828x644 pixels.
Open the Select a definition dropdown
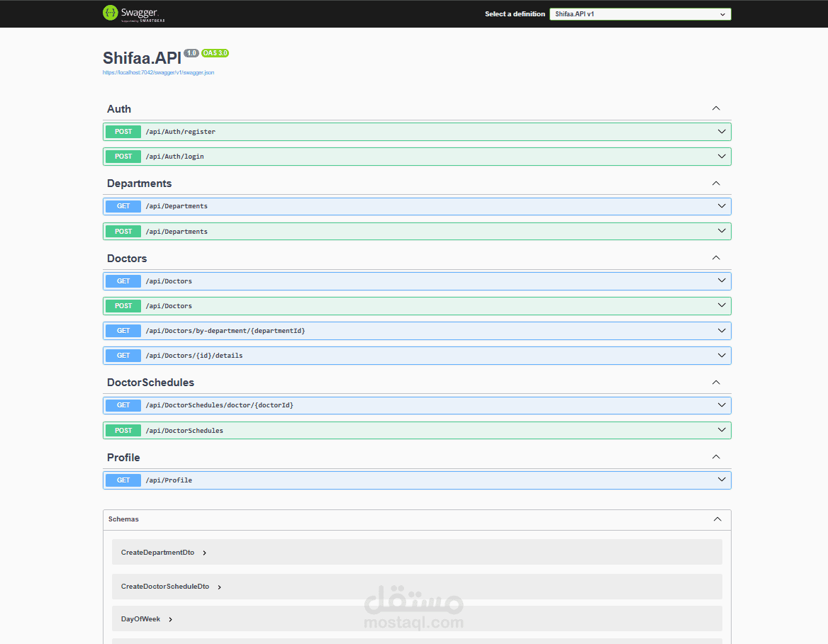pyautogui.click(x=639, y=13)
